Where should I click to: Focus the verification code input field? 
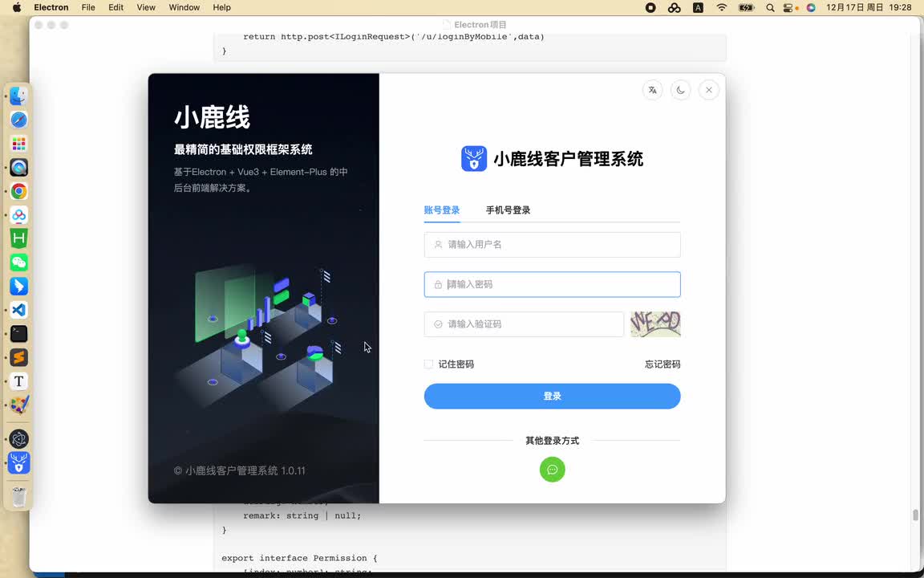tap(524, 324)
